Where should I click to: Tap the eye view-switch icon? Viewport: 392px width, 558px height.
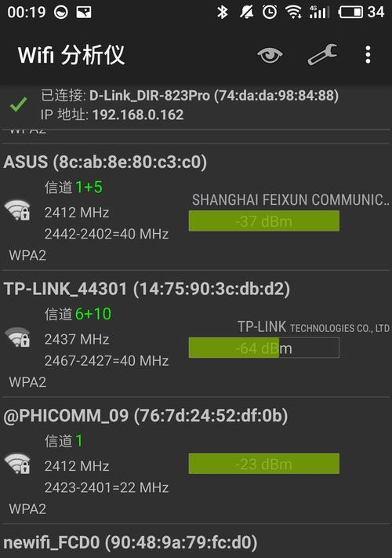click(270, 55)
